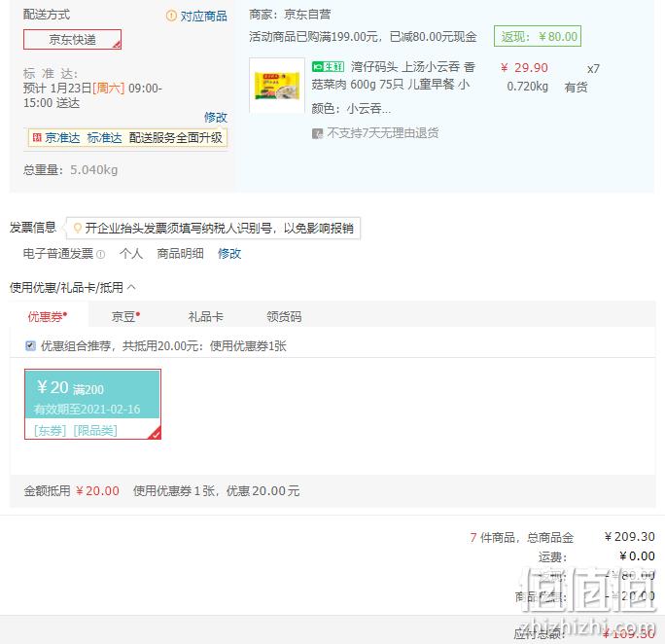Click the 商品明细 invoice content text
The height and width of the screenshot is (644, 665).
coord(180,254)
